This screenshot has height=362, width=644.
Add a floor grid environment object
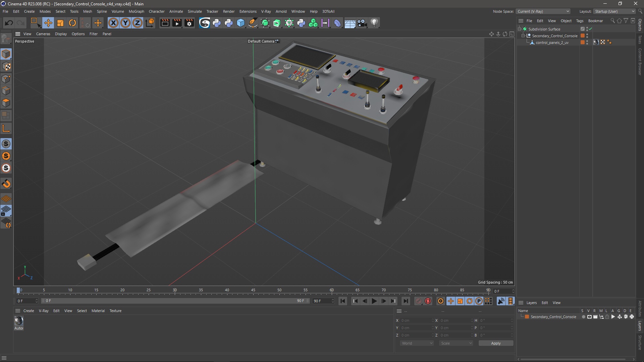pyautogui.click(x=350, y=23)
